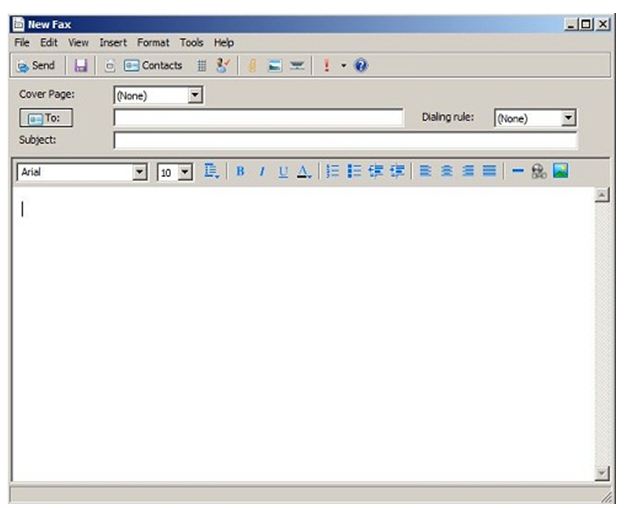Open priority dropdown arrow next to exclamation
The image size is (629, 508).
pos(344,65)
